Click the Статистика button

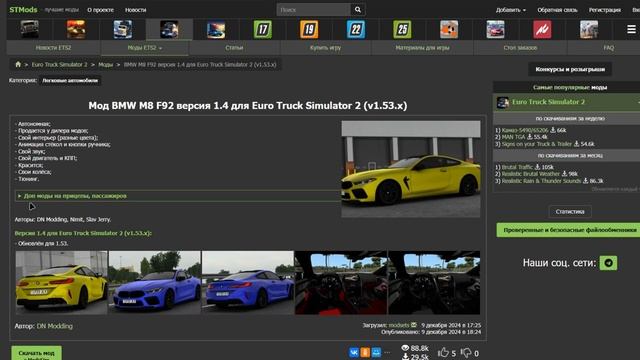(x=570, y=211)
